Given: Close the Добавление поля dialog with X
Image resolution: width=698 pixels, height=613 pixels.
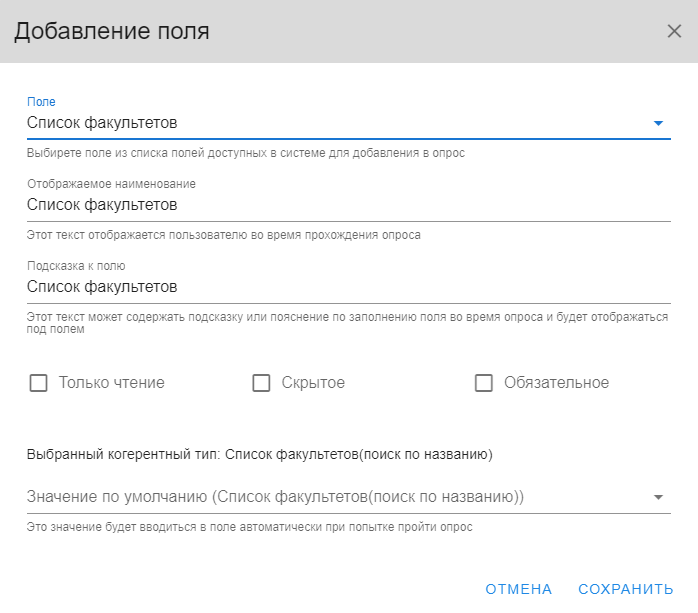Looking at the screenshot, I should coord(674,31).
